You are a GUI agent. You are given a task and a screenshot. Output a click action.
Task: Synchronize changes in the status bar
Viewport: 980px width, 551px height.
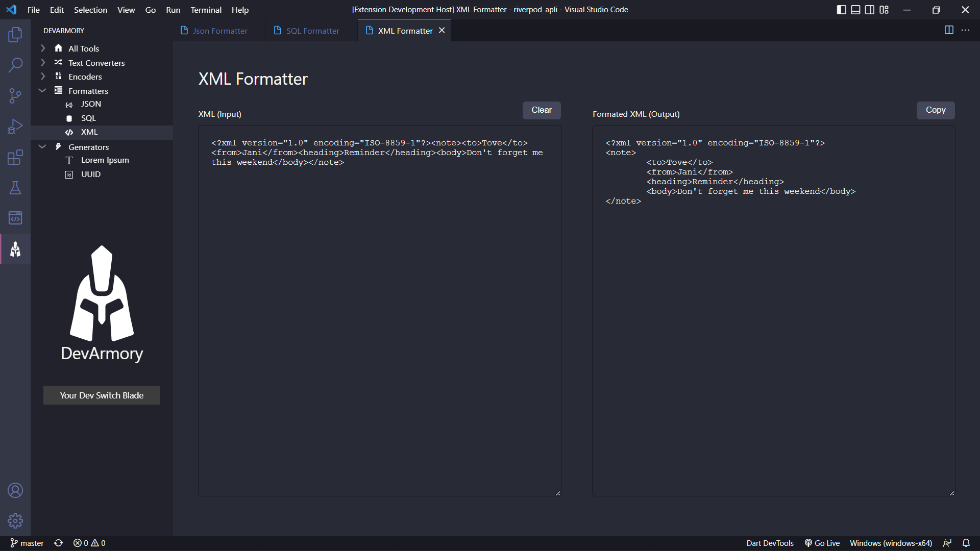pos(59,543)
